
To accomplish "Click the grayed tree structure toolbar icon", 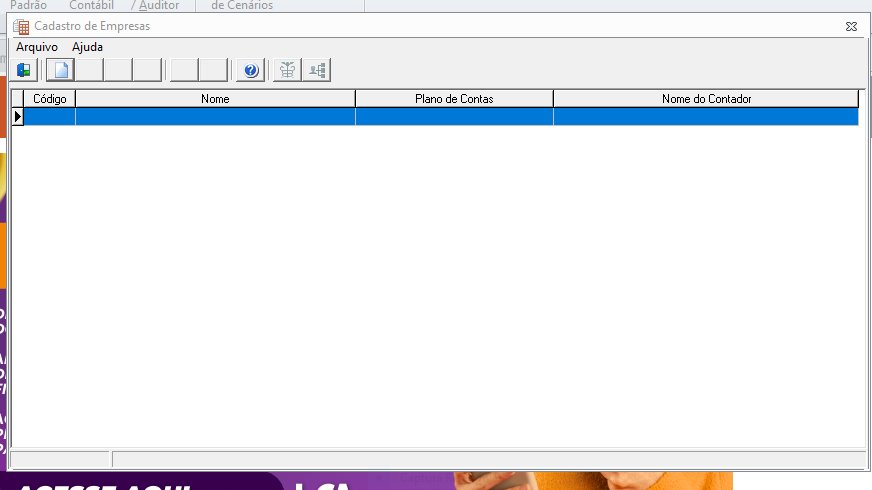I will (288, 70).
